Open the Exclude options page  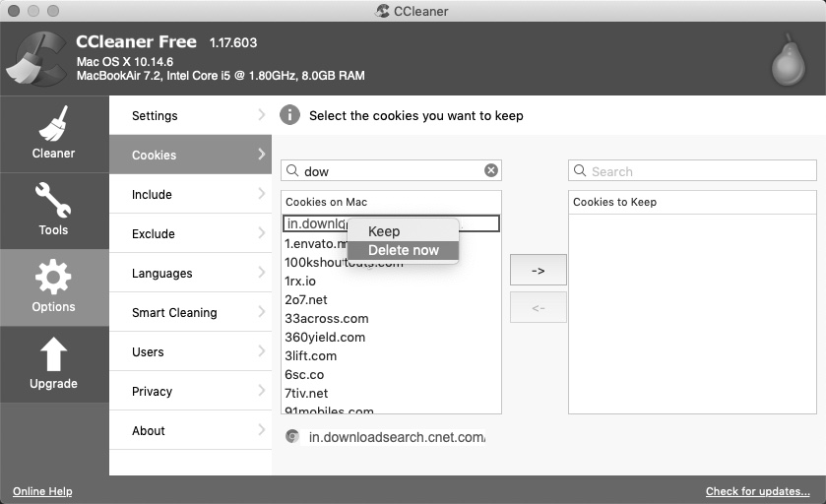coord(190,233)
